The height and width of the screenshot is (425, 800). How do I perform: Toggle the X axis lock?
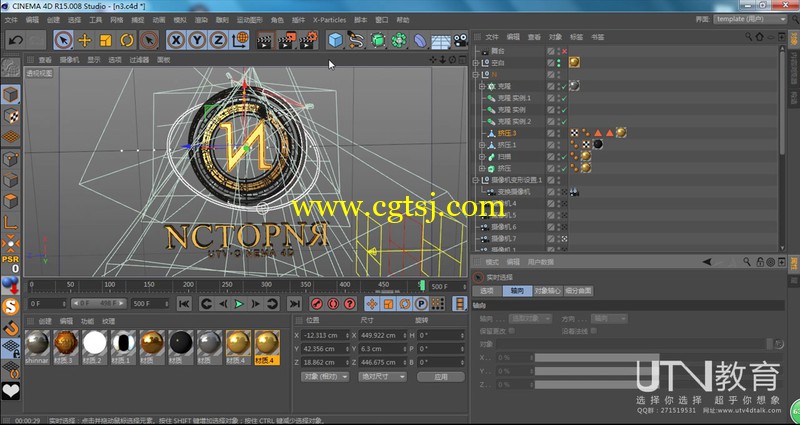pyautogui.click(x=176, y=40)
